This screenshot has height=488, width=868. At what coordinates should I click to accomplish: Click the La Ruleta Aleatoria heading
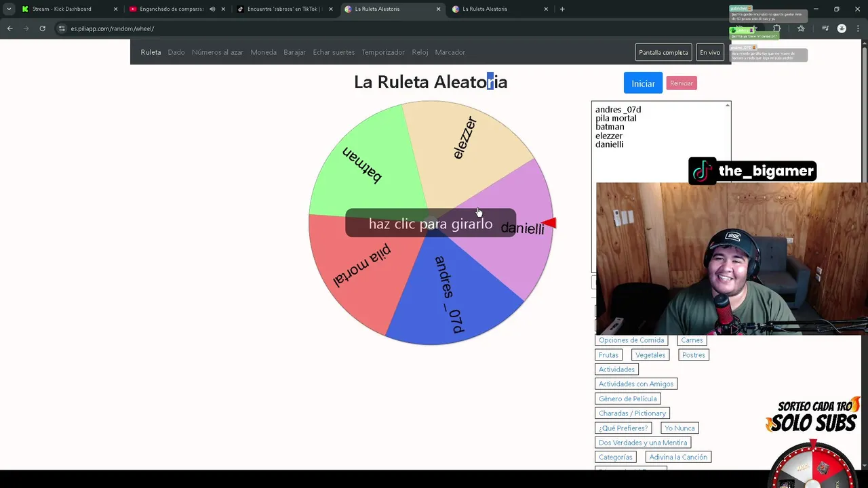(x=431, y=82)
